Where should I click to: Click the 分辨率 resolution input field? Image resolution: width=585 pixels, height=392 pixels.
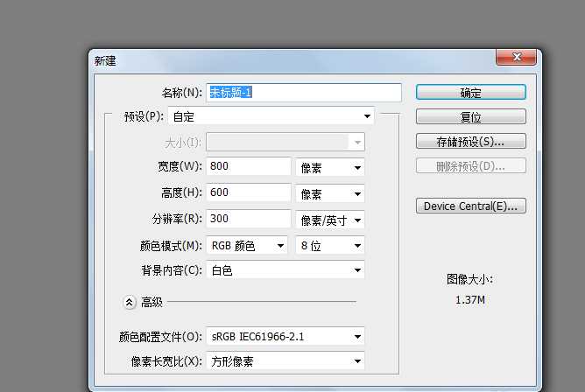[x=249, y=219]
